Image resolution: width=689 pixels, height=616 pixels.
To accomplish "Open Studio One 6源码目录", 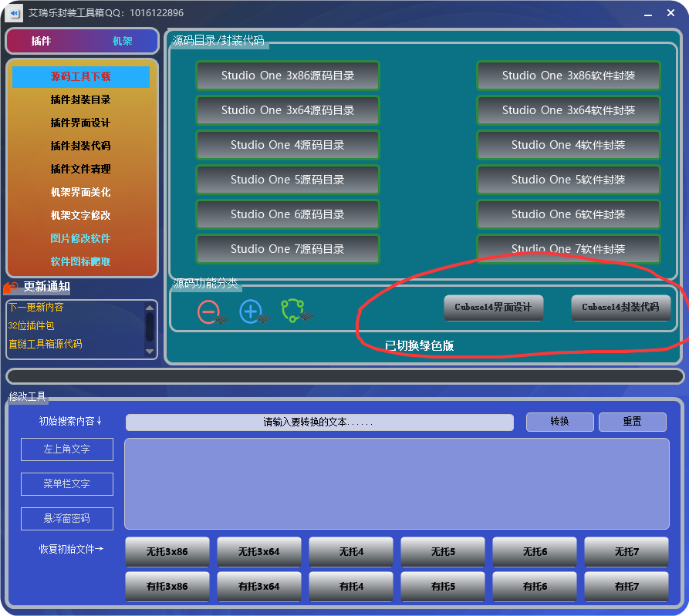I will tap(288, 214).
